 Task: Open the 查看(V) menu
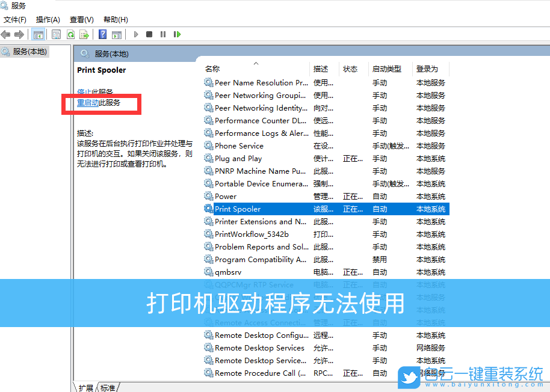tap(81, 19)
